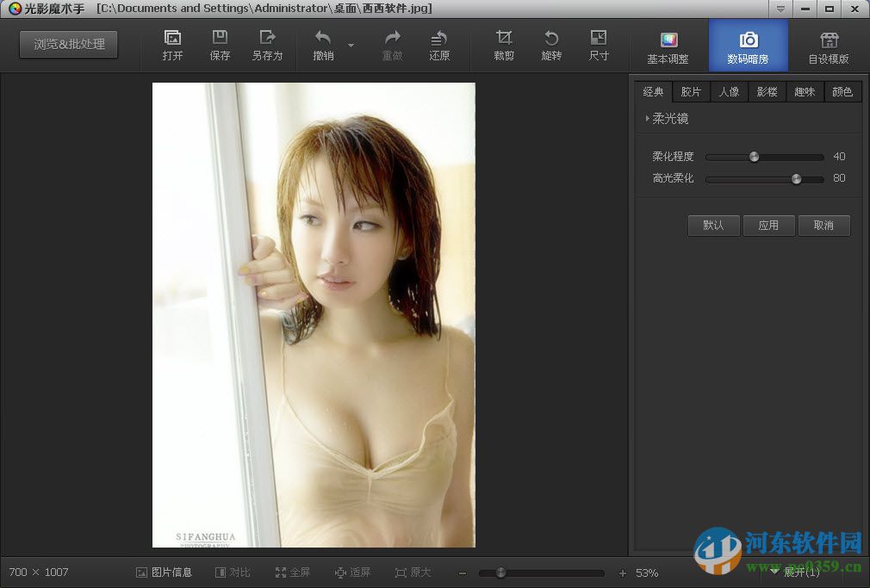Image resolution: width=870 pixels, height=588 pixels.
Task: Toggle 对比 comparison view
Action: click(x=233, y=572)
